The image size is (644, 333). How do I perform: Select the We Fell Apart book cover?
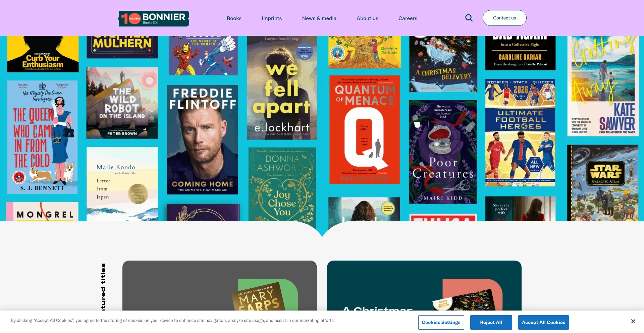282,88
